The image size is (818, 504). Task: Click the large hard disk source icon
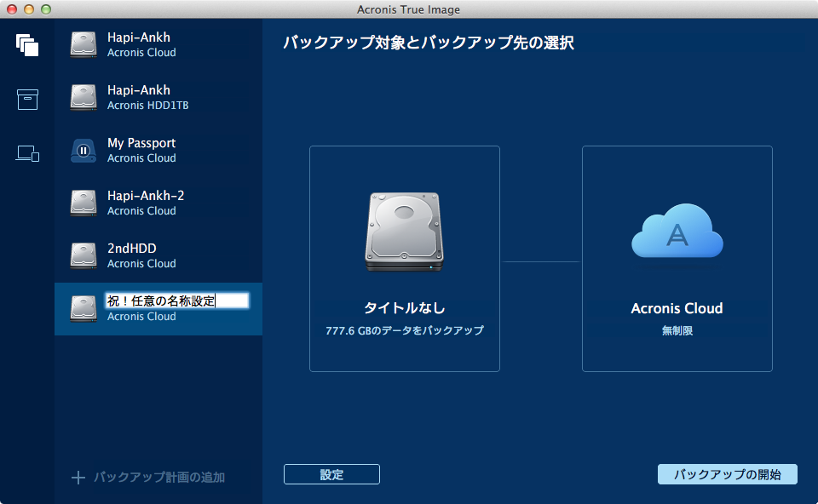[404, 232]
